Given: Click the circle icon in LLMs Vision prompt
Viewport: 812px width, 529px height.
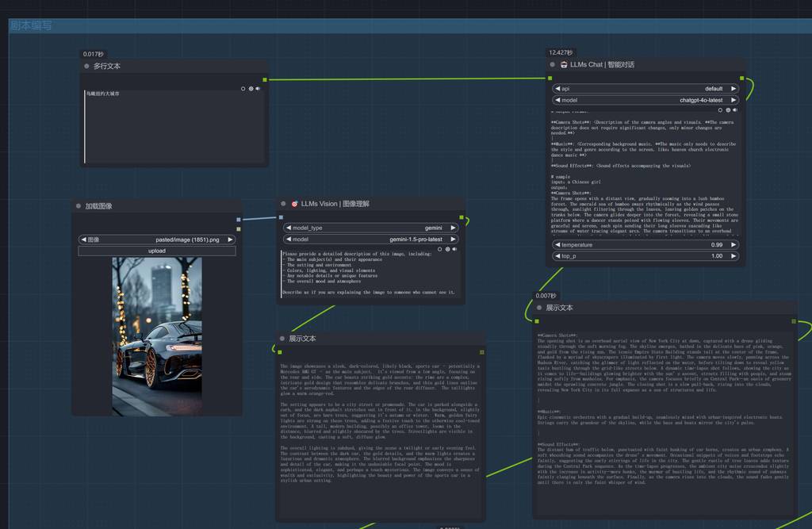Looking at the screenshot, I should pos(440,249).
